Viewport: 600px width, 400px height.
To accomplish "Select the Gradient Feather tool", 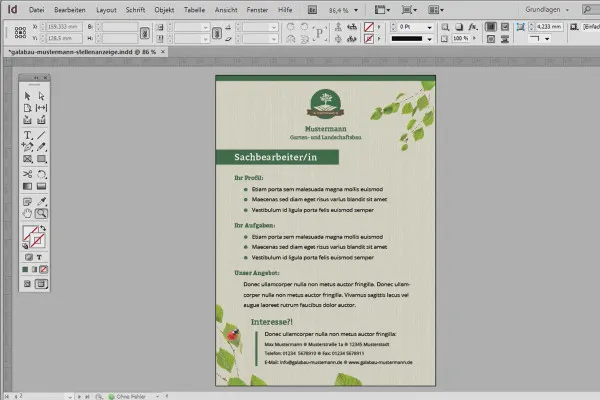I will tap(41, 186).
